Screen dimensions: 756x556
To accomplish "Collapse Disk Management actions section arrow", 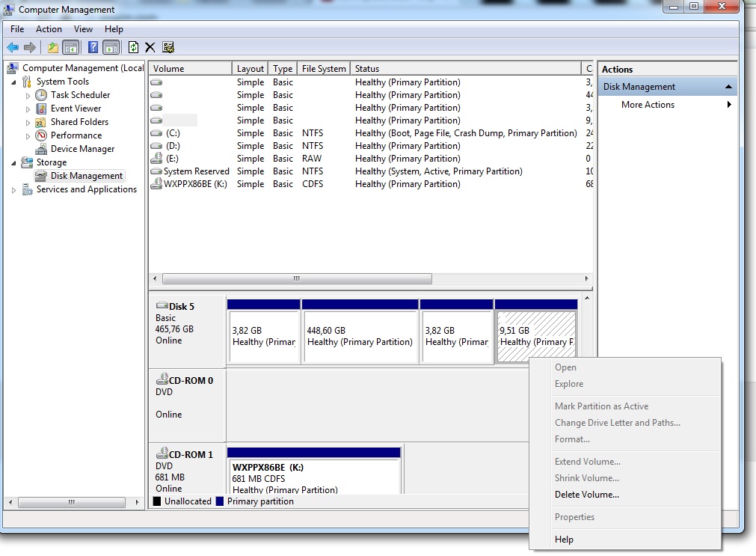I will coord(728,87).
